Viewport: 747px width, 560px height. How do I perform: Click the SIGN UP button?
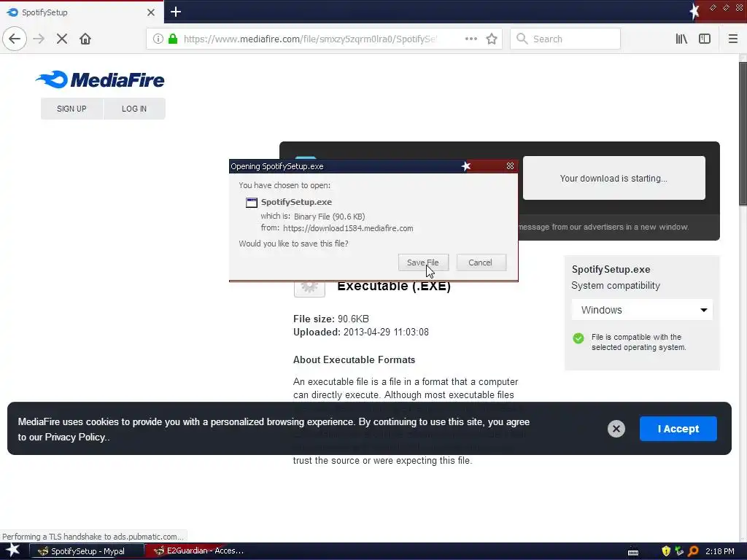(71, 109)
